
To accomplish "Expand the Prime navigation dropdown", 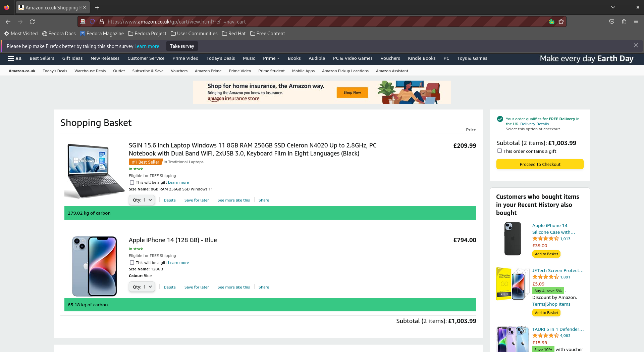I will click(271, 58).
